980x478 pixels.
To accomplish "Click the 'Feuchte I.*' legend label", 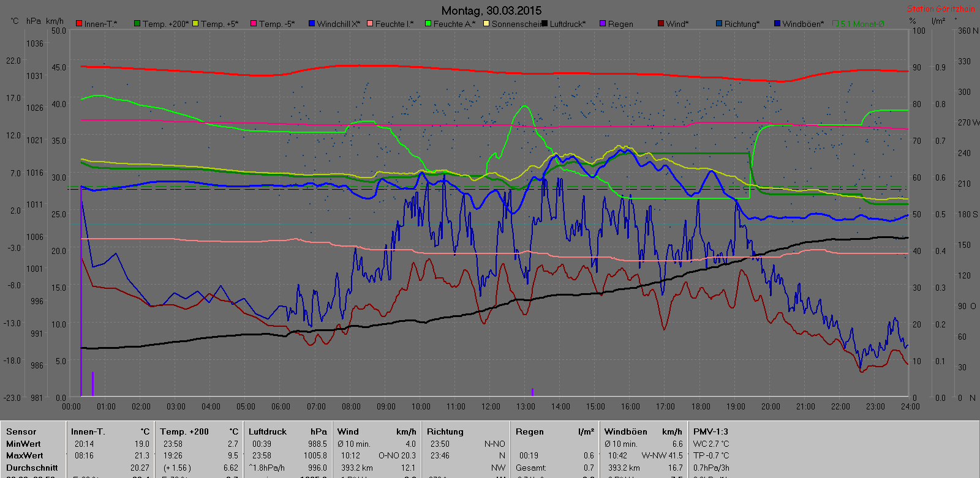I will coord(394,24).
